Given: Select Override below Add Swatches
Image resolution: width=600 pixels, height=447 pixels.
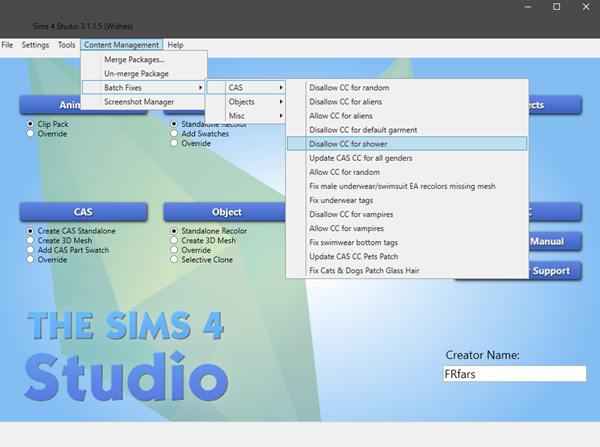Looking at the screenshot, I should point(174,143).
